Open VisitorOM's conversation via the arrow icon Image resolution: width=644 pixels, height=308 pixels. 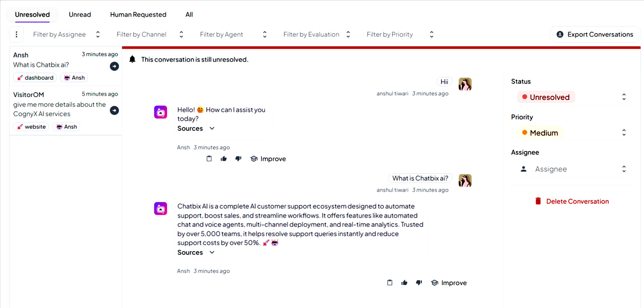click(114, 110)
